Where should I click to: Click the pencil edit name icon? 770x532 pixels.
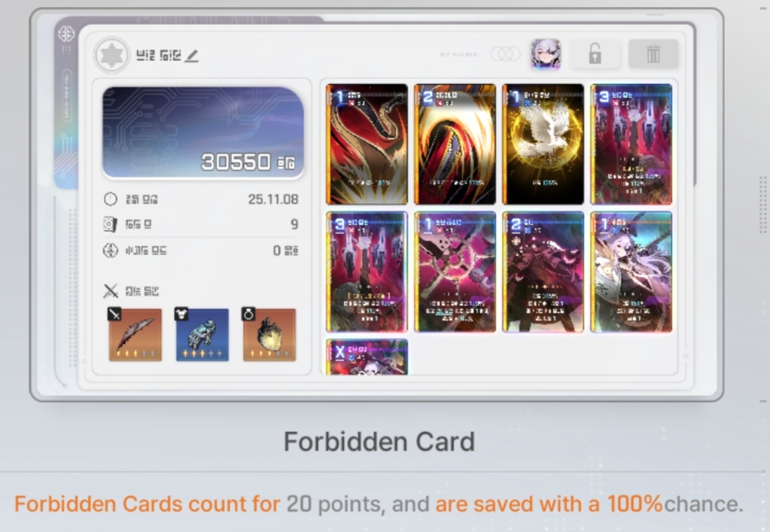192,56
